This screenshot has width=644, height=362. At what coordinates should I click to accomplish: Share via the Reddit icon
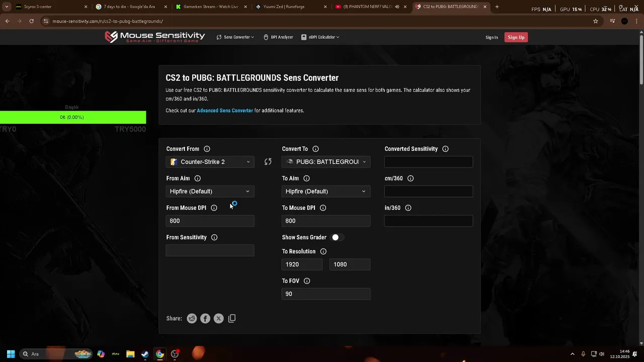(x=192, y=318)
